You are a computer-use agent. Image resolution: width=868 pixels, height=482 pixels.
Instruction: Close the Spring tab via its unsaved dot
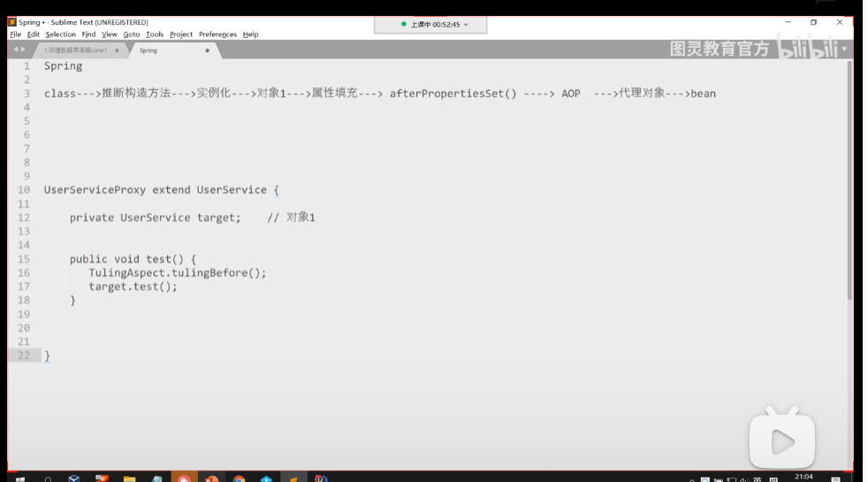(x=207, y=50)
